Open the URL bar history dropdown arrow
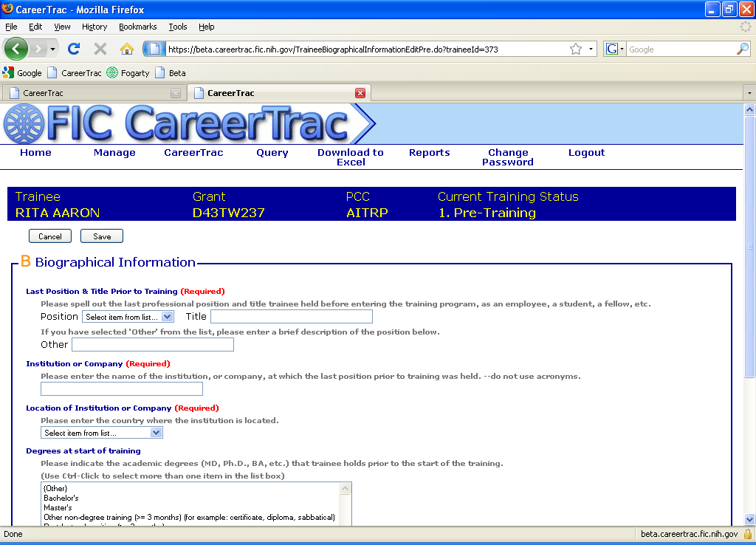 (x=591, y=49)
